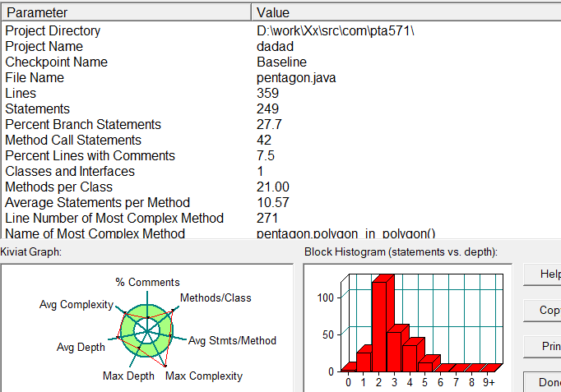561x392 pixels.
Task: Click the Avg Stmts/Method axis label
Action: pyautogui.click(x=232, y=340)
